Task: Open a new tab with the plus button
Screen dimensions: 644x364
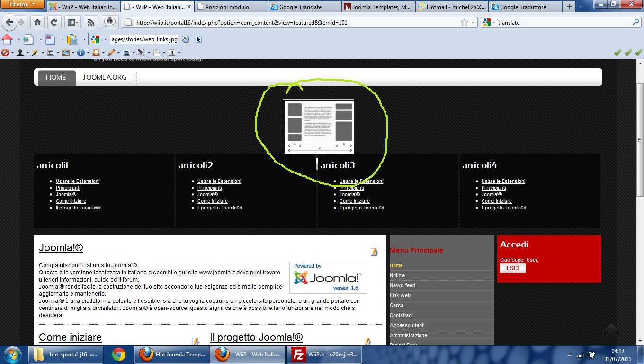Action: coord(570,7)
